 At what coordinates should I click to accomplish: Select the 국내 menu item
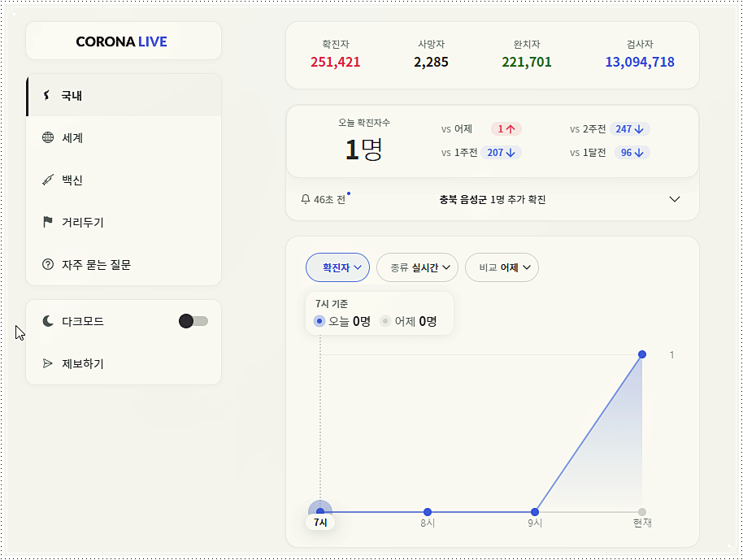pyautogui.click(x=124, y=95)
